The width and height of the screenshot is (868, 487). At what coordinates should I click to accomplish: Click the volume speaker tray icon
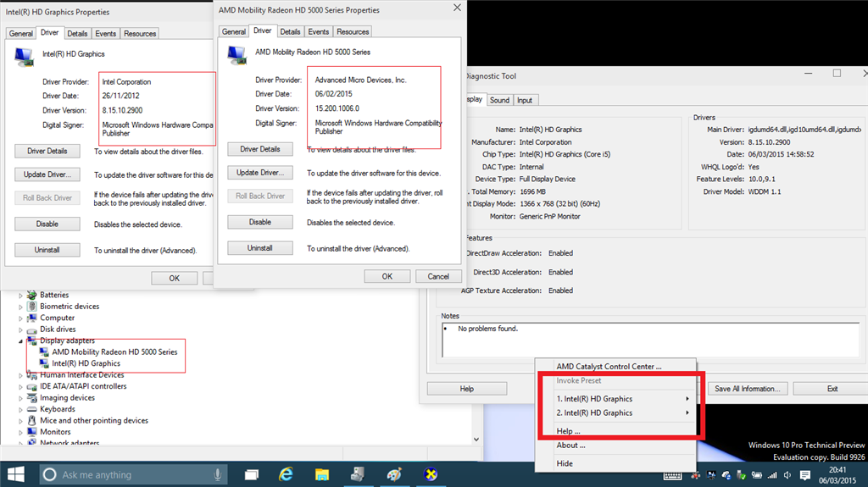tap(787, 475)
